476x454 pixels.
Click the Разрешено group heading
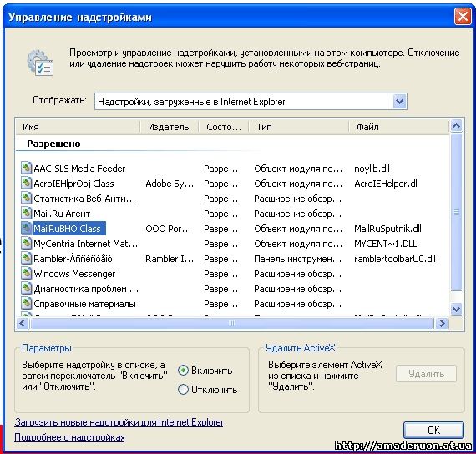point(53,144)
